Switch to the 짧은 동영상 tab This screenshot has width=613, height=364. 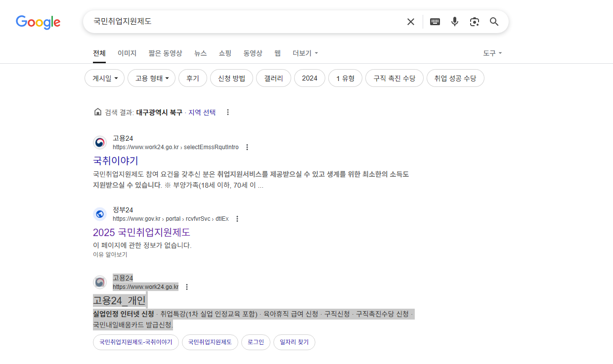[x=165, y=53]
